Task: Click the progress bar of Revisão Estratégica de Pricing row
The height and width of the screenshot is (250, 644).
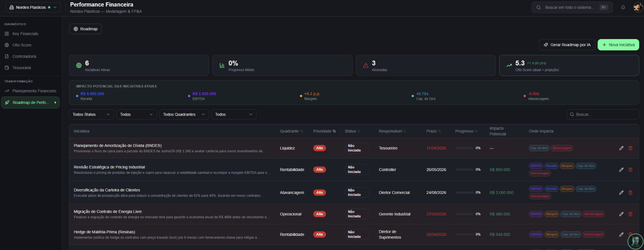Action: (x=464, y=170)
